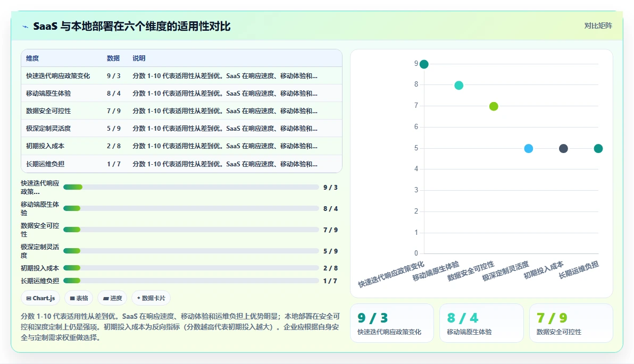Click the 快速迭代响应政策变化 x-axis label
Image resolution: width=634 pixels, height=364 pixels.
click(x=391, y=274)
